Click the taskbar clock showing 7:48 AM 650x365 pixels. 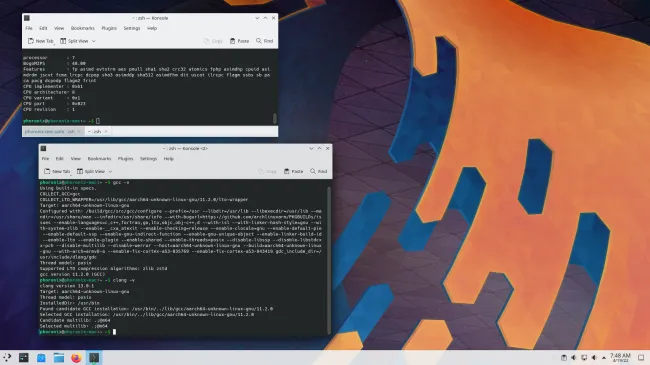point(620,358)
